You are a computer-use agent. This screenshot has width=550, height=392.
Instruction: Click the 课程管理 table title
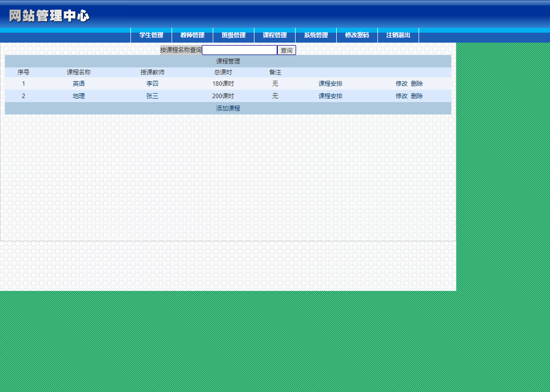pos(228,61)
